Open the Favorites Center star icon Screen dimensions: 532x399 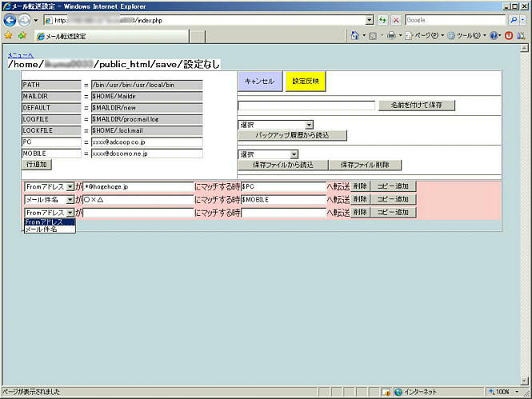[8, 36]
